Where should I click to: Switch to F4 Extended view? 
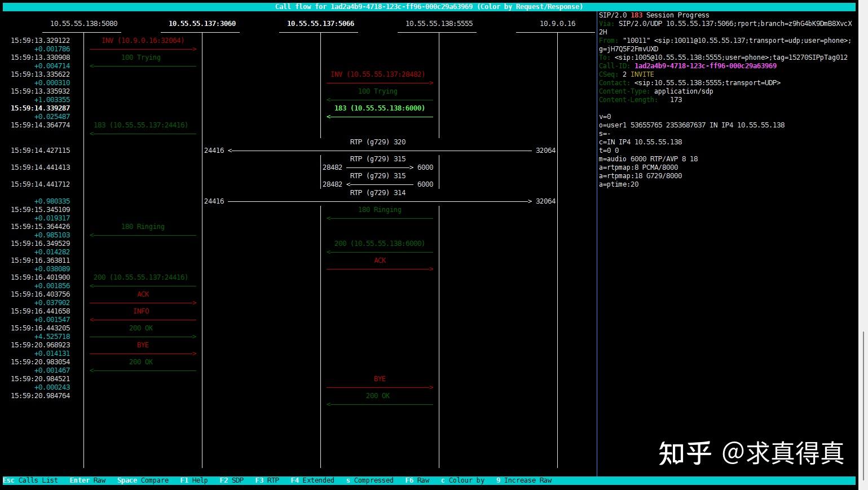[x=312, y=480]
